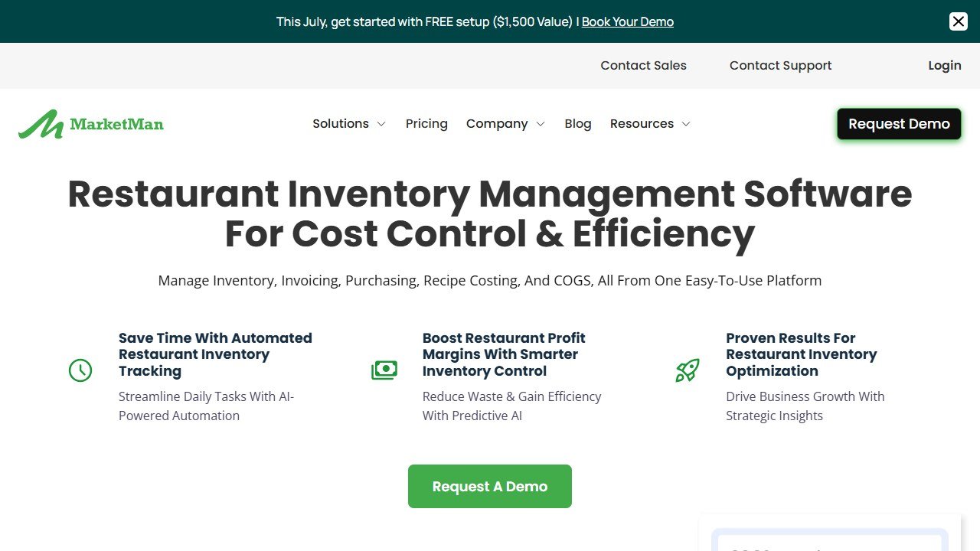The width and height of the screenshot is (980, 551).
Task: Click the clock icon for Save Time
Action: coord(80,370)
